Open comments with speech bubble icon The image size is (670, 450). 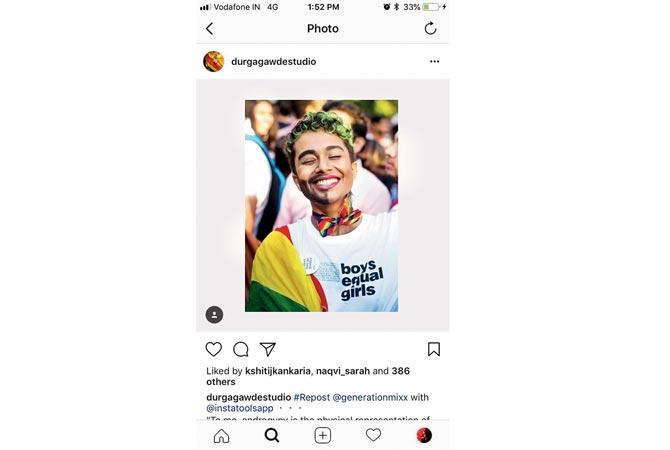[241, 349]
